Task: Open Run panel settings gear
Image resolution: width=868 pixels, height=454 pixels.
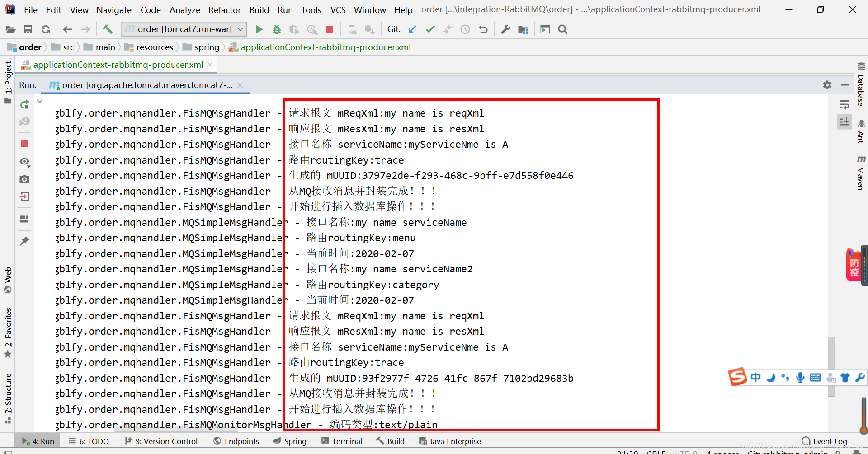Action: point(827,85)
